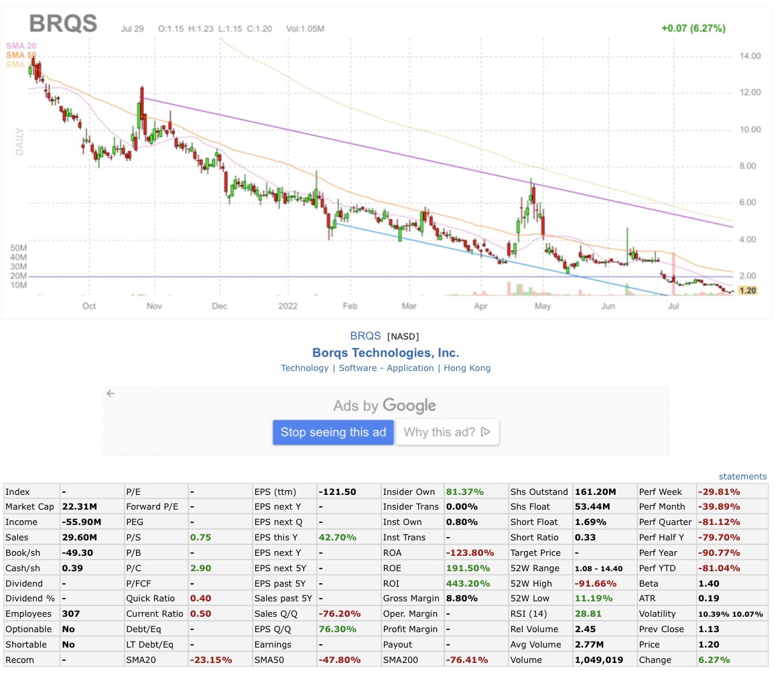Click the EPS (ttm) value -121.50
The height and width of the screenshot is (675, 784).
[x=338, y=492]
